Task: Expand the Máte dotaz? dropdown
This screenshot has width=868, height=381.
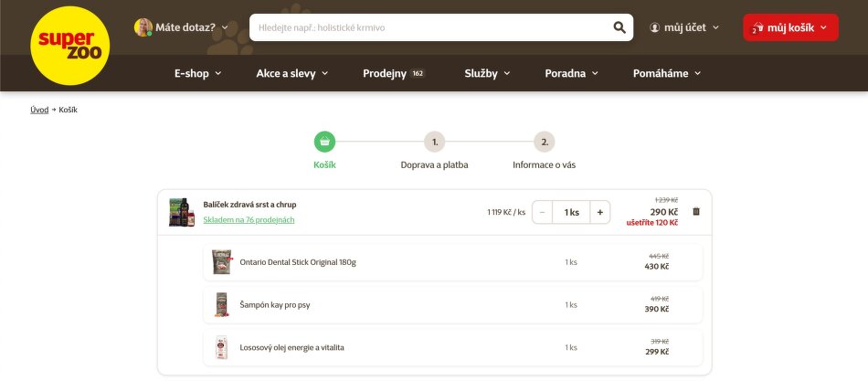Action: point(192,27)
